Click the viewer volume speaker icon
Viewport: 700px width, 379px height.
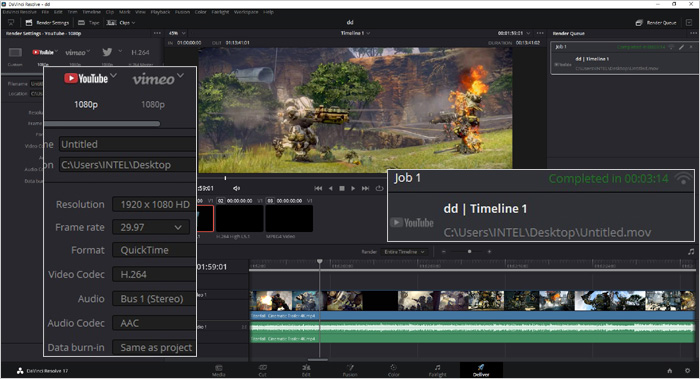click(237, 188)
